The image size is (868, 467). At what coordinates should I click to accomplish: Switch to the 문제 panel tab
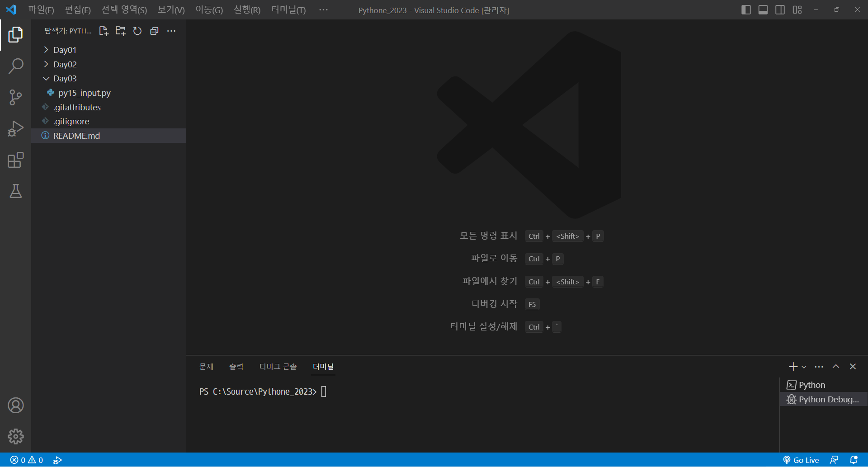point(206,367)
